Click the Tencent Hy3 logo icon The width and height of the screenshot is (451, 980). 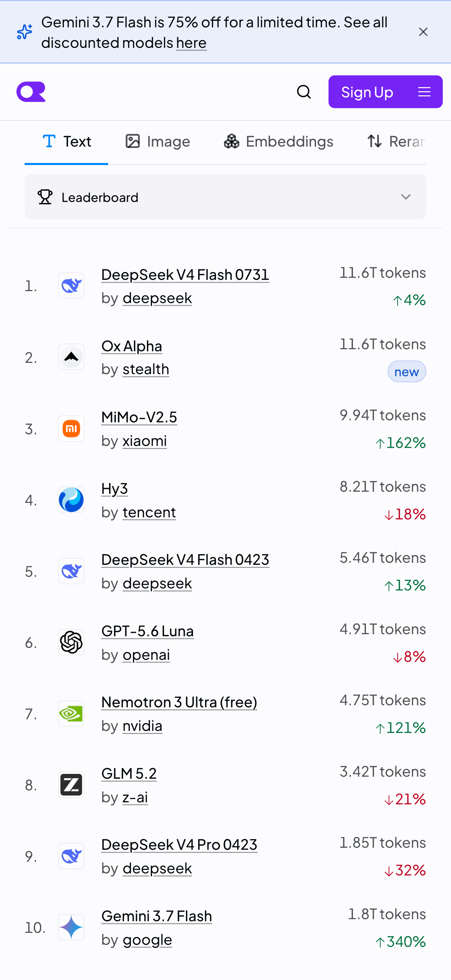tap(71, 500)
